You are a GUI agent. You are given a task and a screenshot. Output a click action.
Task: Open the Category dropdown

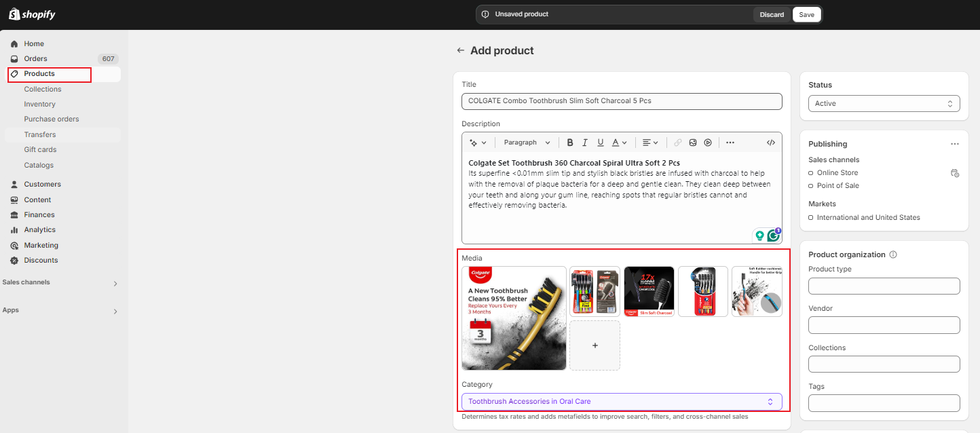click(x=622, y=402)
